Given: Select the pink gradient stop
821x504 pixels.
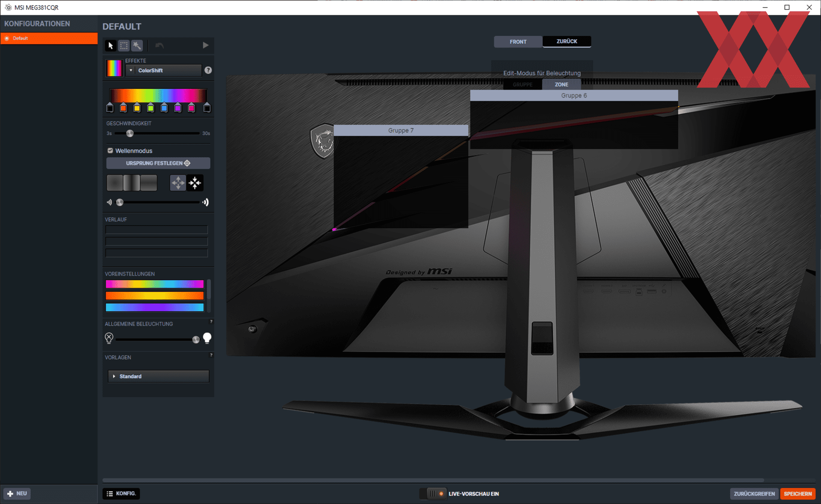Looking at the screenshot, I should (192, 107).
